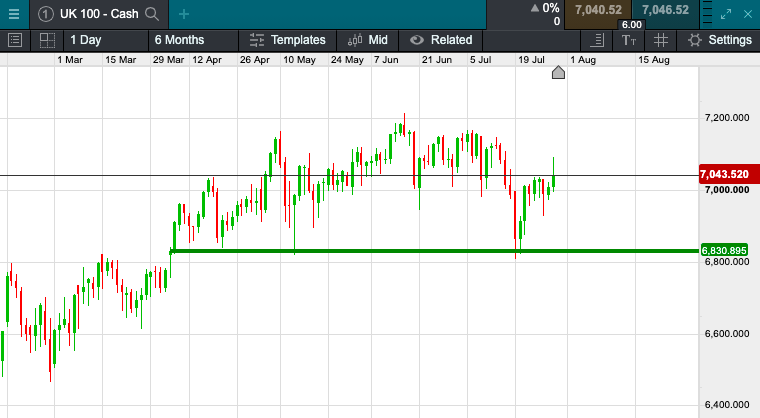Add a new chart tab with plus icon
760x418 pixels.
[183, 13]
